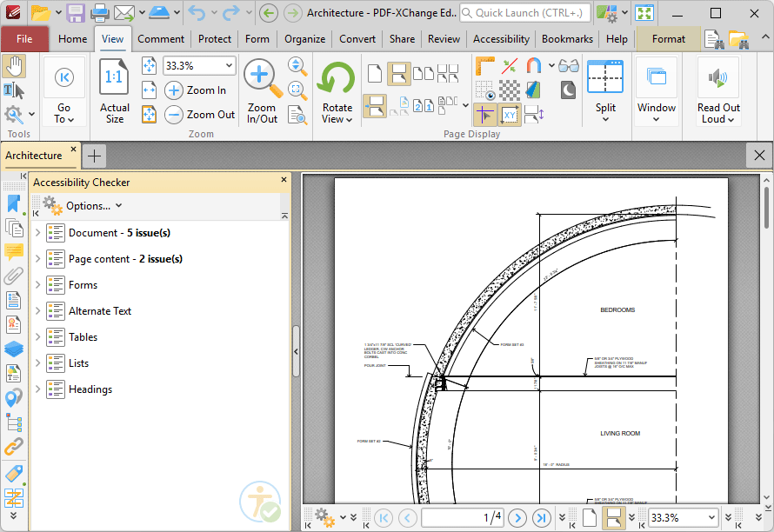The width and height of the screenshot is (774, 532).
Task: Select the Zoom In tool in the Zoom group
Action: coord(197,90)
